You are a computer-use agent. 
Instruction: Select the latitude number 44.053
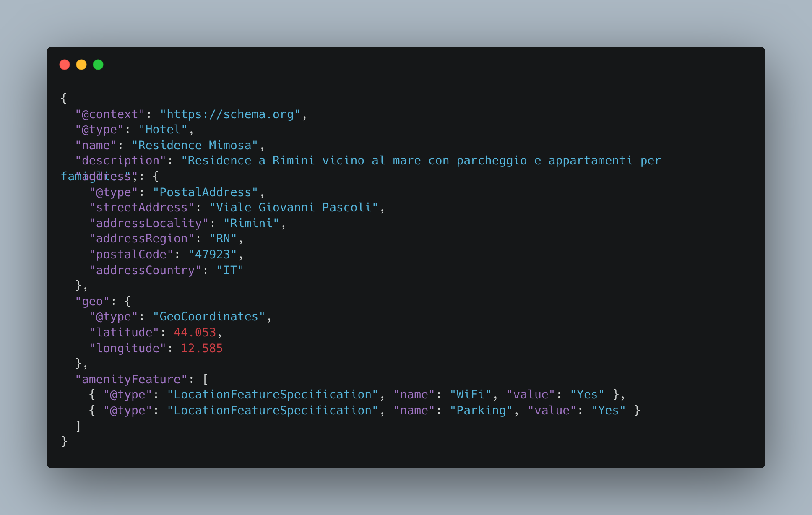[x=195, y=333]
